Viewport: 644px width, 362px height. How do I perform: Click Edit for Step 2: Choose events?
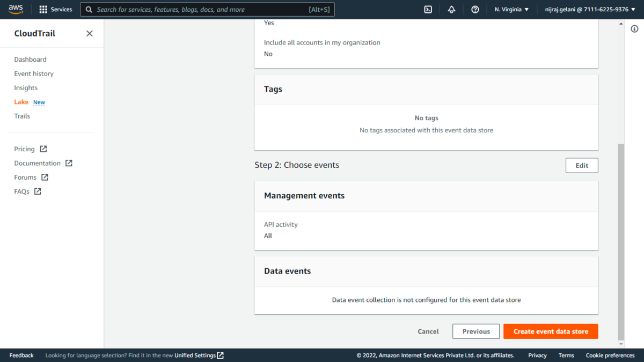(582, 165)
